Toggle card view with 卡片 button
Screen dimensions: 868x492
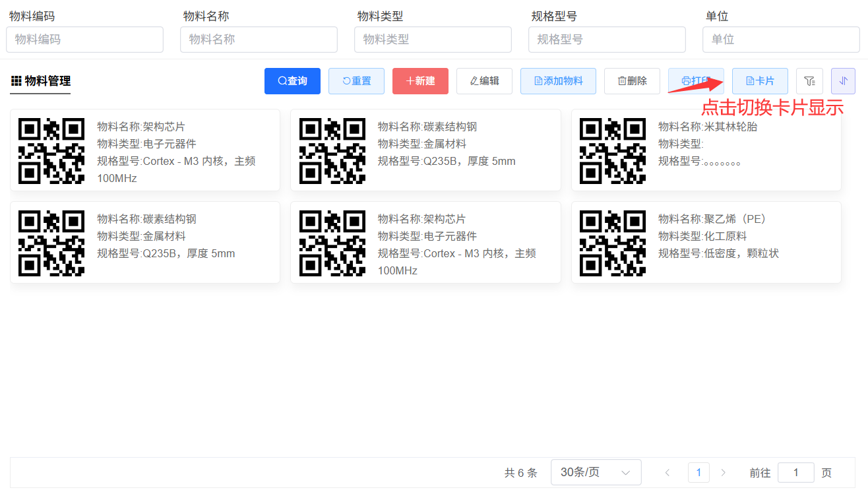760,81
